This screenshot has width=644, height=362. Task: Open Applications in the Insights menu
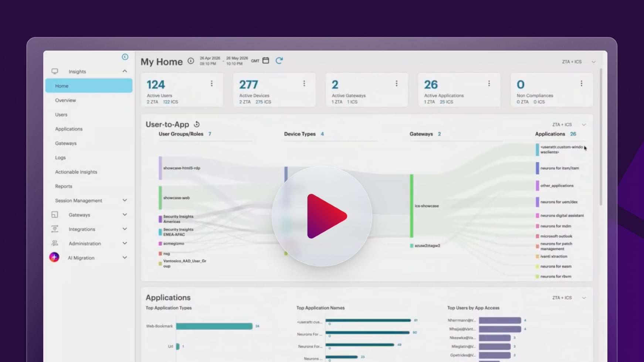(69, 129)
